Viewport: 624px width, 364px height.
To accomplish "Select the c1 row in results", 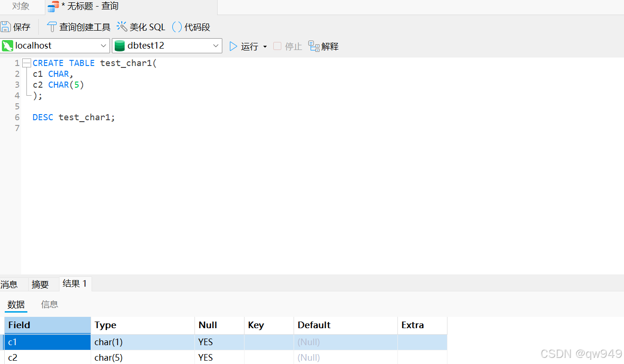I will click(x=47, y=342).
